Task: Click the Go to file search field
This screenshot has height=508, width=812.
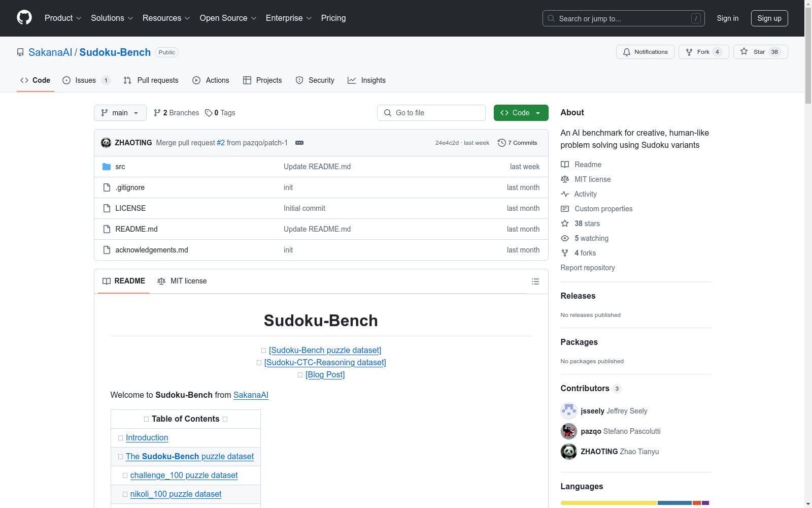Action: tap(431, 113)
